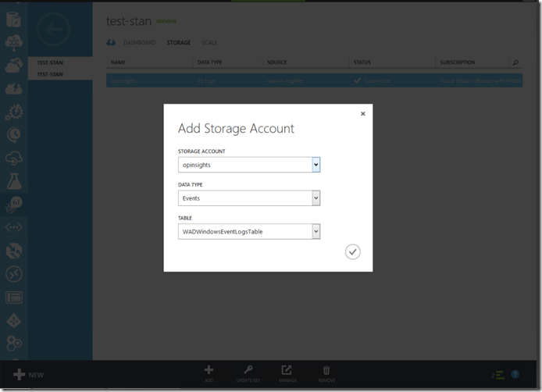Open the help question mark icon
The image size is (542, 392).
[x=515, y=375]
